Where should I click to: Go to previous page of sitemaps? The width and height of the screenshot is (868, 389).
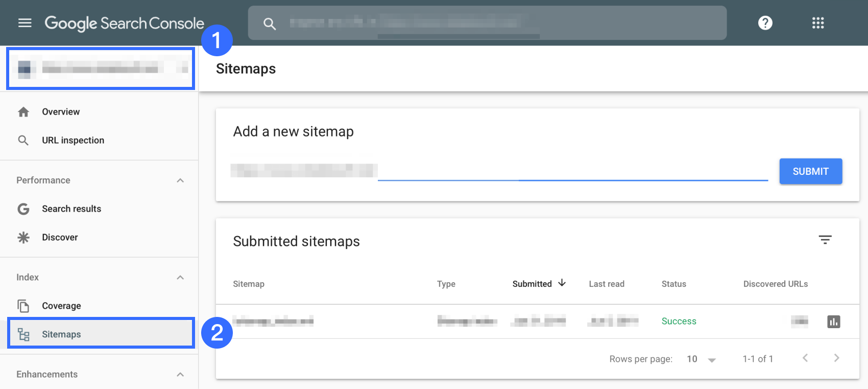click(805, 358)
